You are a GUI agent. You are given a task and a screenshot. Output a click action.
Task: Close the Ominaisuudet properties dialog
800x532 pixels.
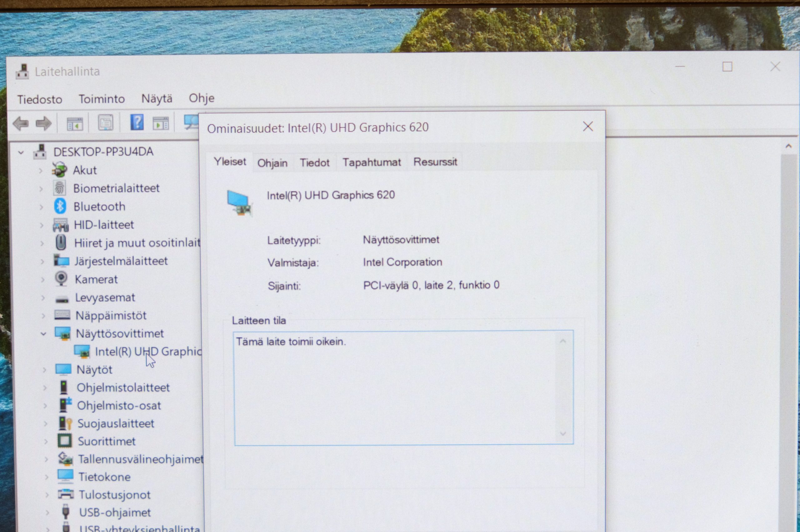588,127
